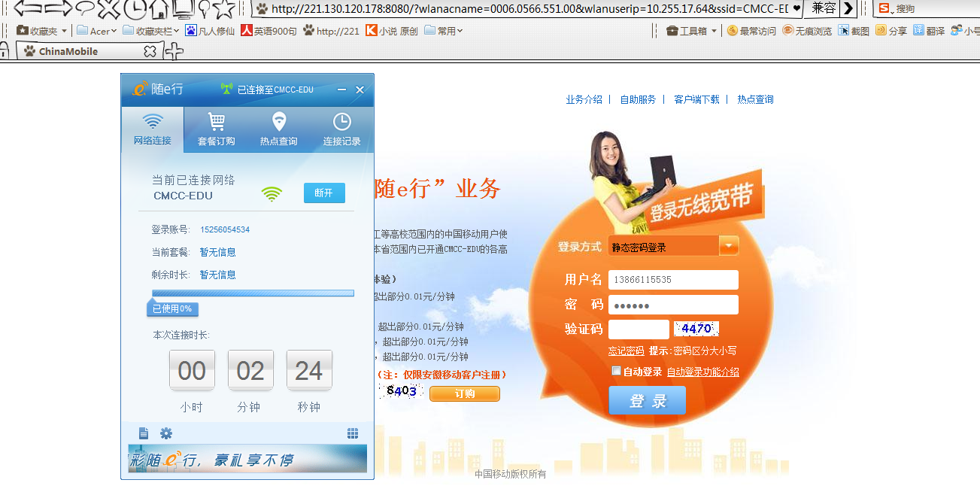Click the lightbulb icon in browser toolbar
The height and width of the screenshot is (492, 980).
203,9
